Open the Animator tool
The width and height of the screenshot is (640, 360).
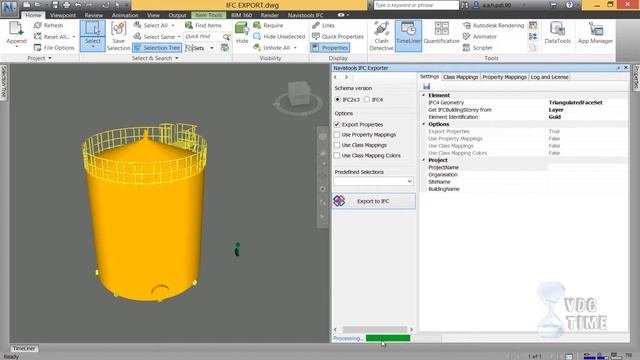click(480, 36)
